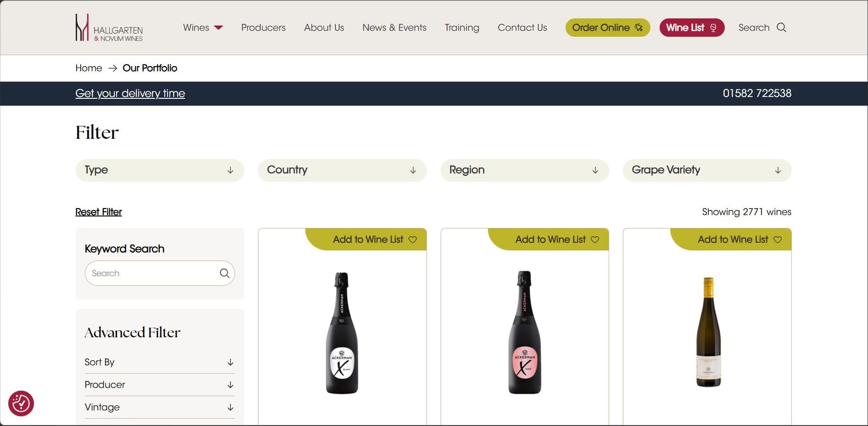Image resolution: width=868 pixels, height=426 pixels.
Task: Expand the Vintage advanced filter
Action: 160,407
